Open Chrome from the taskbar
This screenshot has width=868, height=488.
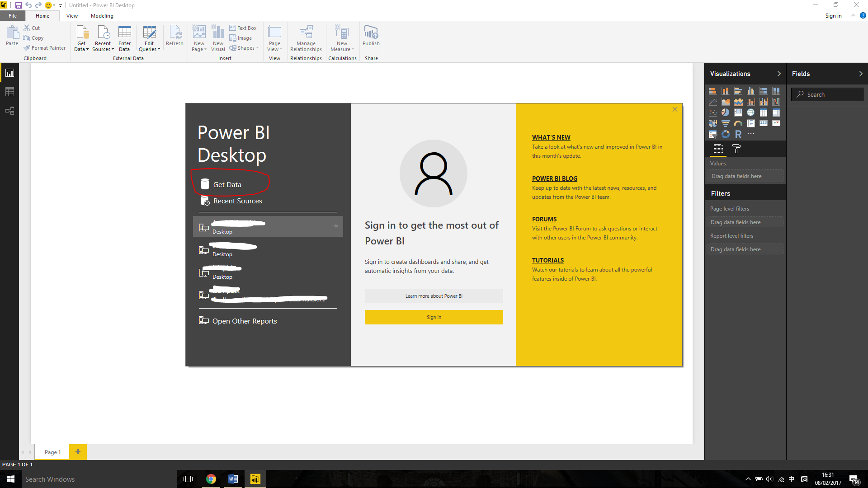[x=211, y=479]
